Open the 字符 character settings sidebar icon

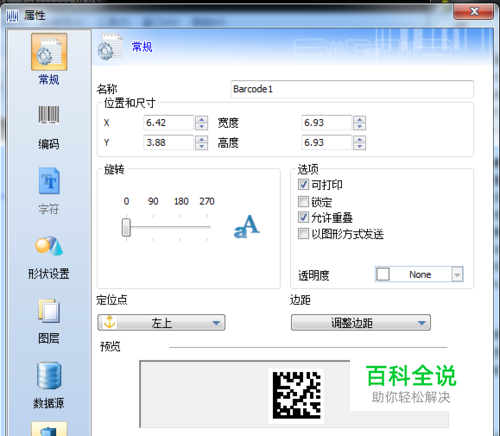(49, 181)
